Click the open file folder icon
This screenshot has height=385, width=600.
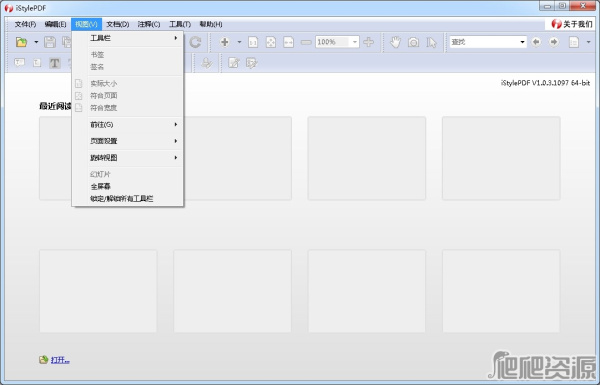click(21, 42)
